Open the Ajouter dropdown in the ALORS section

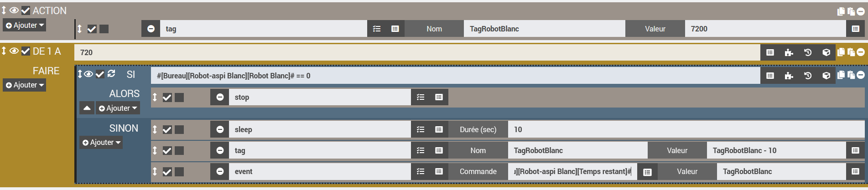click(x=118, y=108)
